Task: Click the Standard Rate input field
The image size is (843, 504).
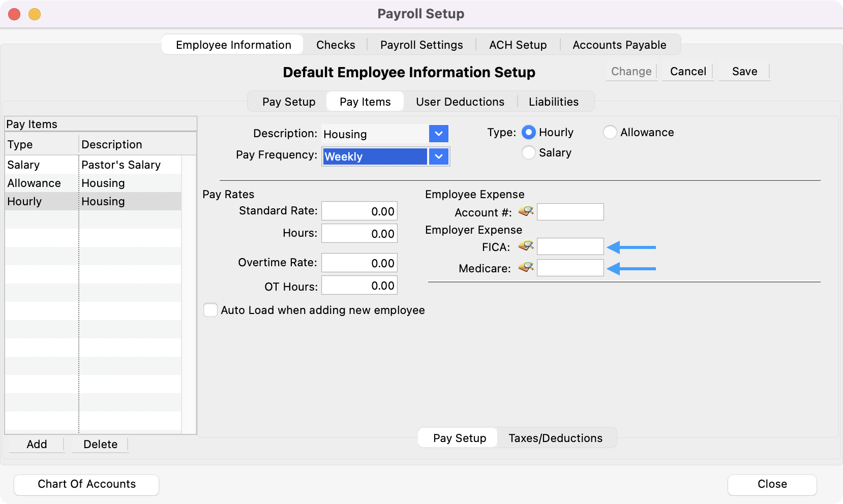Action: [359, 211]
